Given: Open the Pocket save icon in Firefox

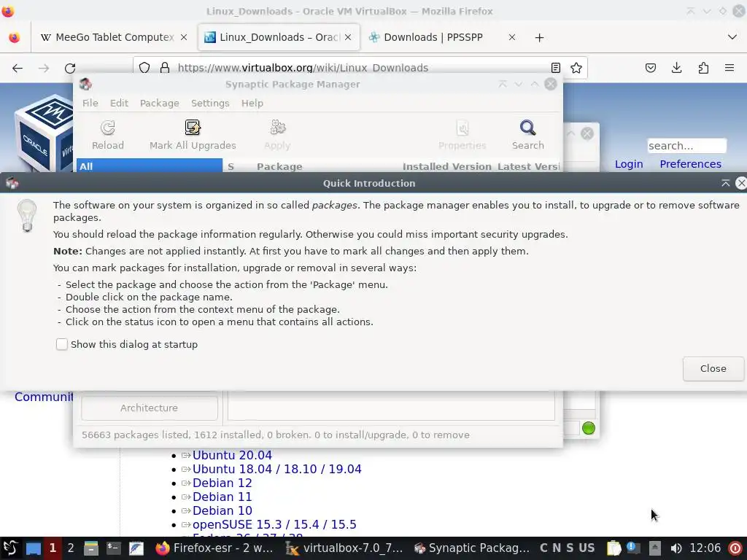Looking at the screenshot, I should coord(650,68).
